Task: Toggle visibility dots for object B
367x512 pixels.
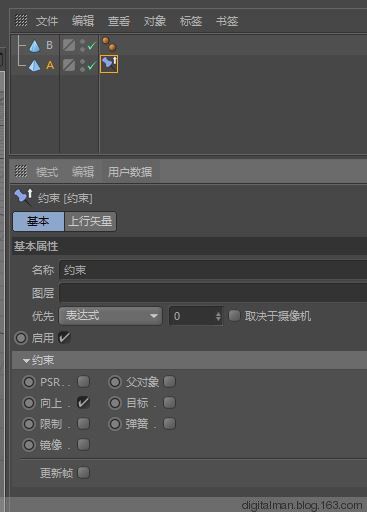Action: [x=82, y=46]
